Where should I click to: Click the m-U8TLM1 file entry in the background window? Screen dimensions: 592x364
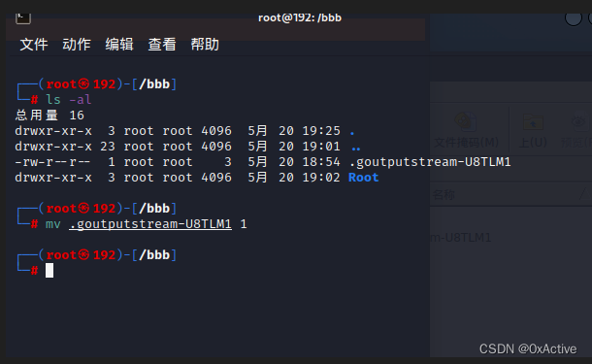[461, 238]
